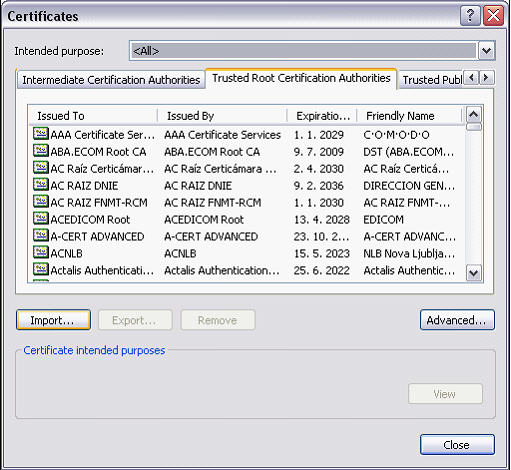511x470 pixels.
Task: Click the help question mark button
Action: tap(470, 16)
